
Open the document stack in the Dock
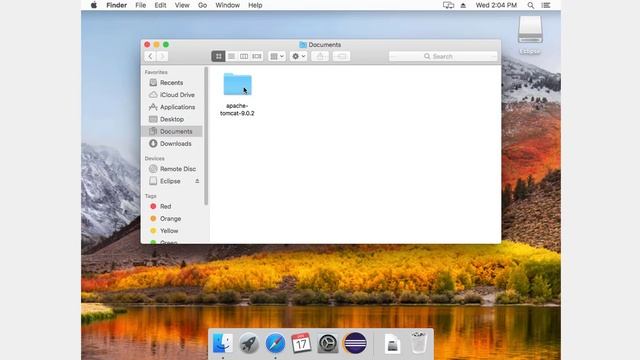(392, 344)
